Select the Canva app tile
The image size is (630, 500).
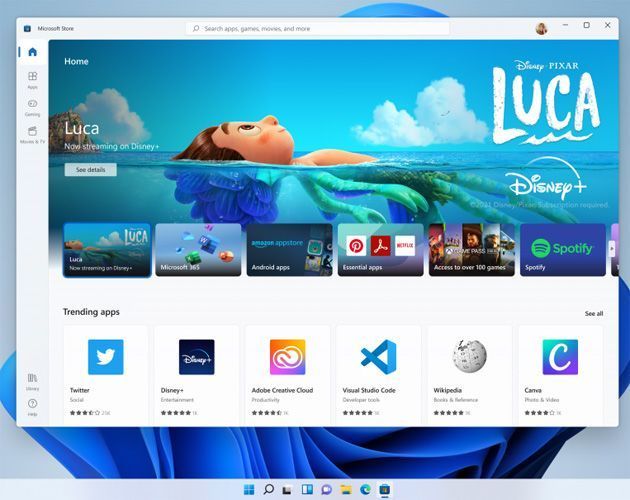coord(560,370)
